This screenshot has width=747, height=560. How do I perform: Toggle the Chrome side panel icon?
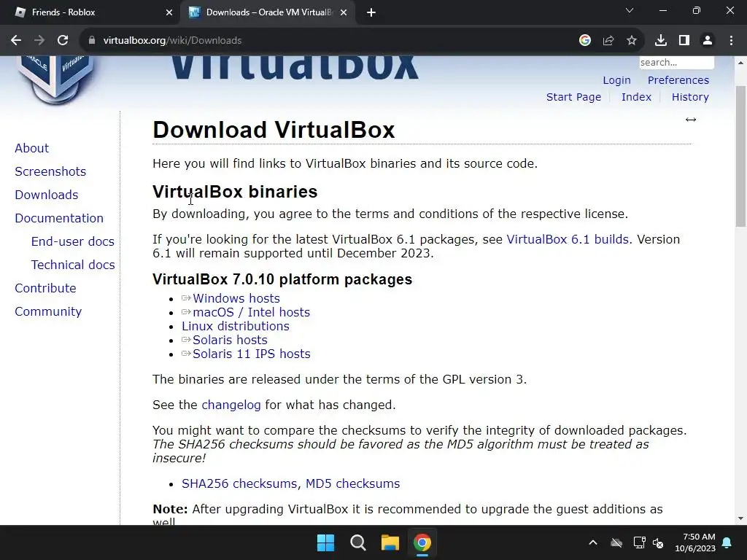(x=684, y=41)
